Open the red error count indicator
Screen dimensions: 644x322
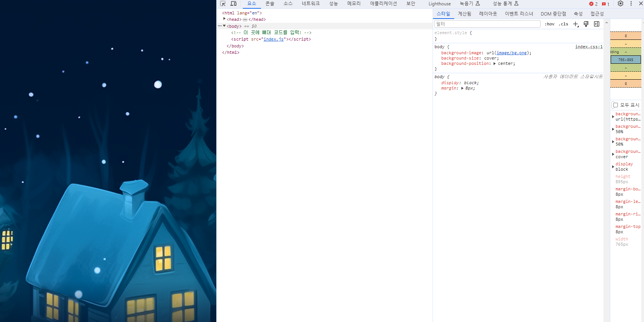coord(593,4)
